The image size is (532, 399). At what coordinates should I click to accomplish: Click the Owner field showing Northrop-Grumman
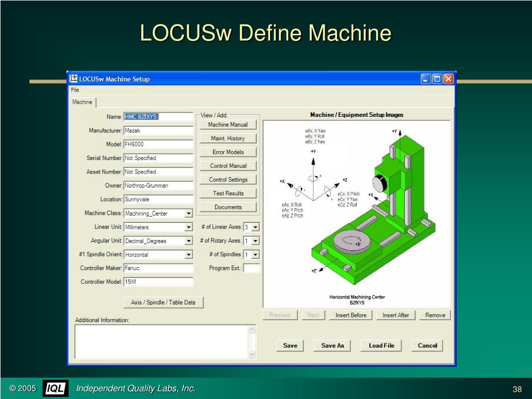158,185
